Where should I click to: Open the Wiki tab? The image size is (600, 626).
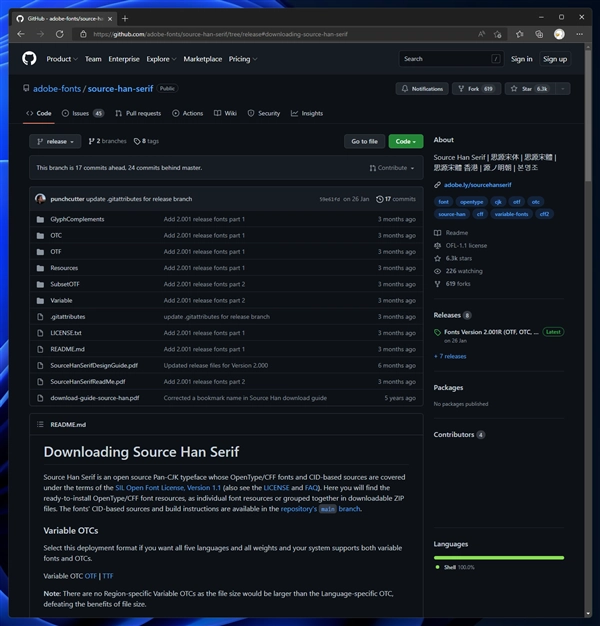tap(225, 113)
